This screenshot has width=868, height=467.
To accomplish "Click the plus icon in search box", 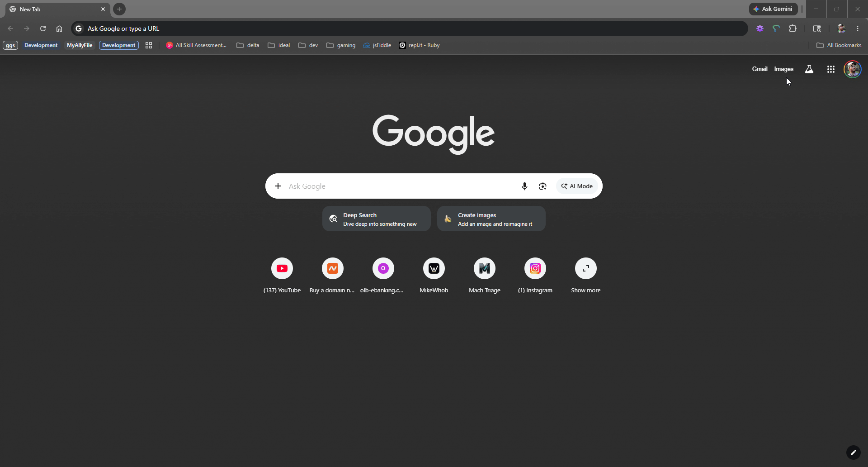I will 278,186.
